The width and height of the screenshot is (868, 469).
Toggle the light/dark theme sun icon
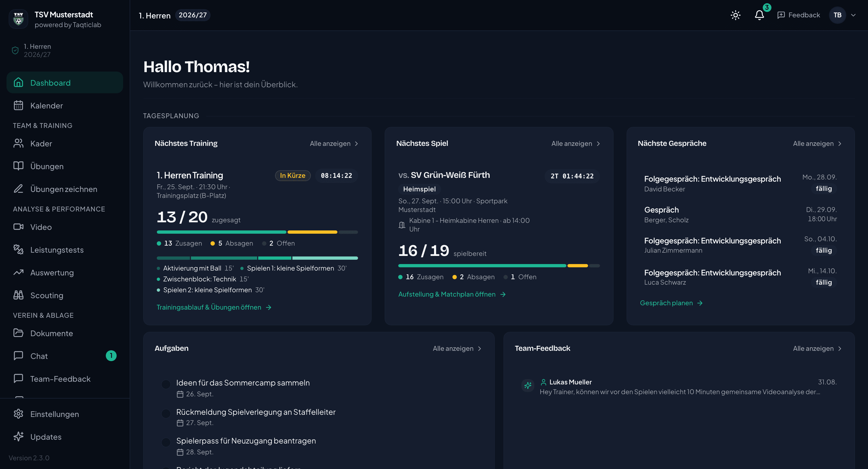click(735, 15)
